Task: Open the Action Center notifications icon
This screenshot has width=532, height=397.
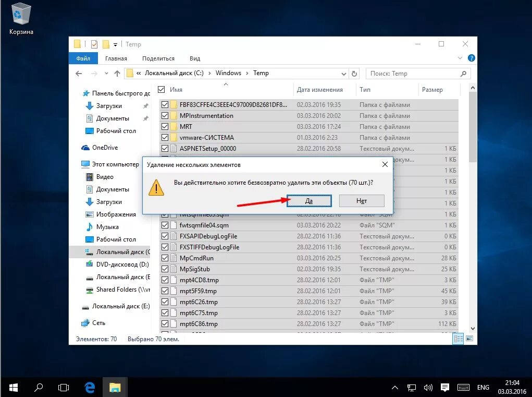Action: click(445, 388)
